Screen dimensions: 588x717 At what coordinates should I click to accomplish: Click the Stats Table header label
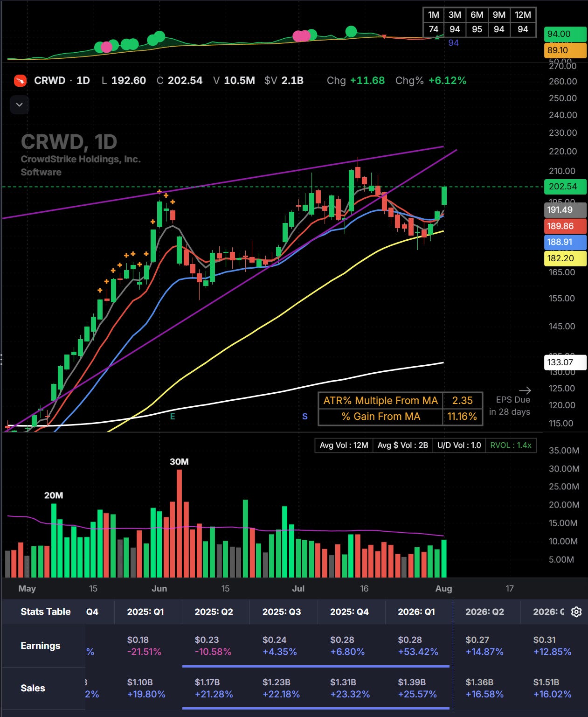coord(46,612)
